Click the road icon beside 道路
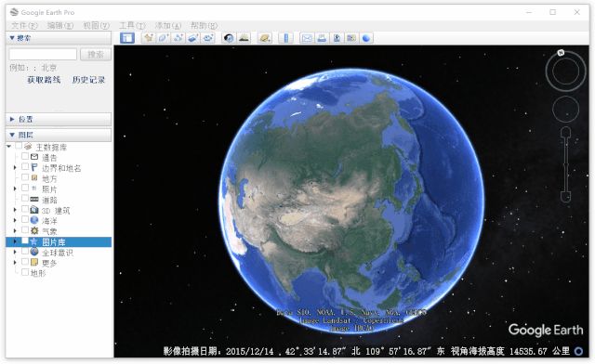The width and height of the screenshot is (595, 364). [34, 199]
